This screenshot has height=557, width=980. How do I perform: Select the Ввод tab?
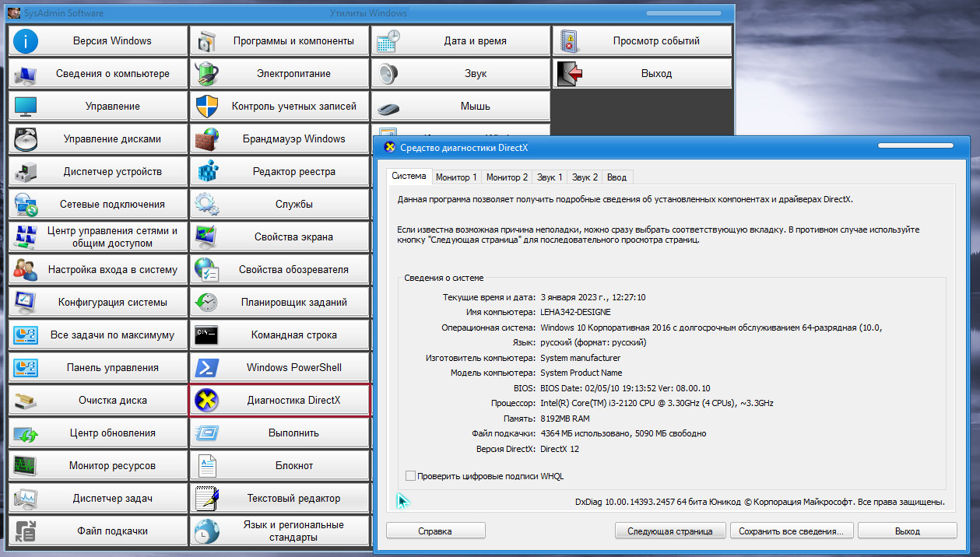click(x=616, y=177)
